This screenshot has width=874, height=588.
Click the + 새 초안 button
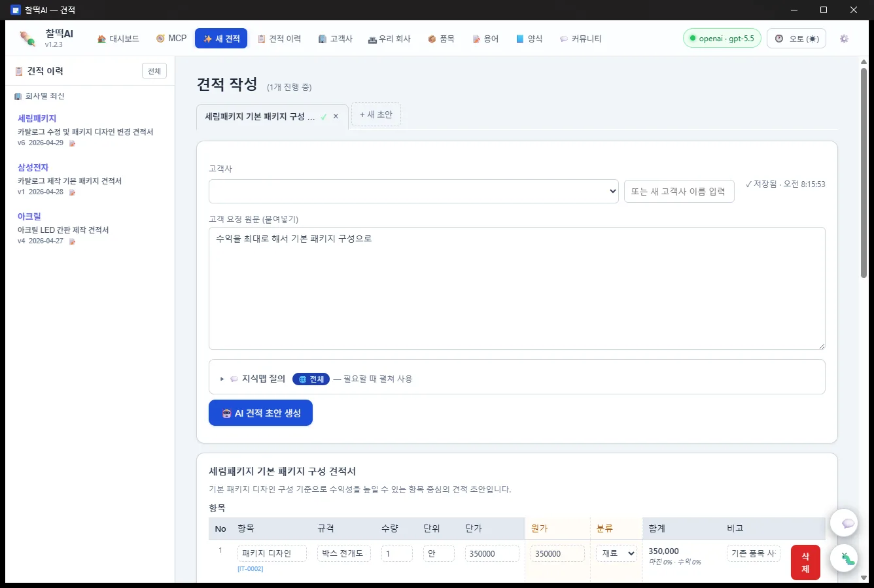coord(376,114)
